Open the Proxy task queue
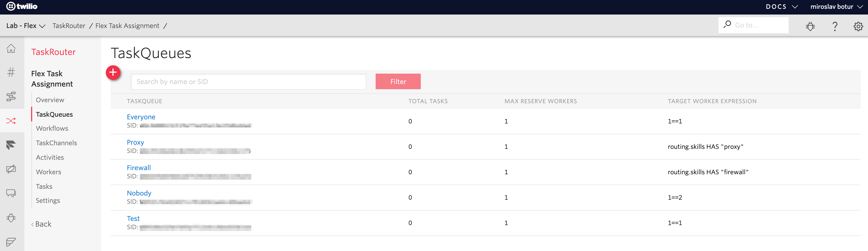This screenshot has height=251, width=868. pyautogui.click(x=135, y=142)
